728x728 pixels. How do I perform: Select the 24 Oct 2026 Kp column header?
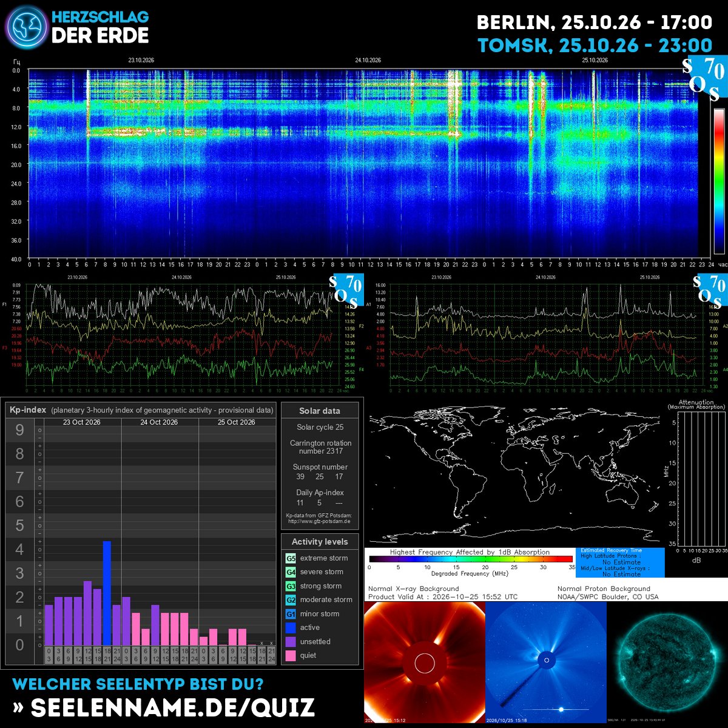tap(159, 422)
